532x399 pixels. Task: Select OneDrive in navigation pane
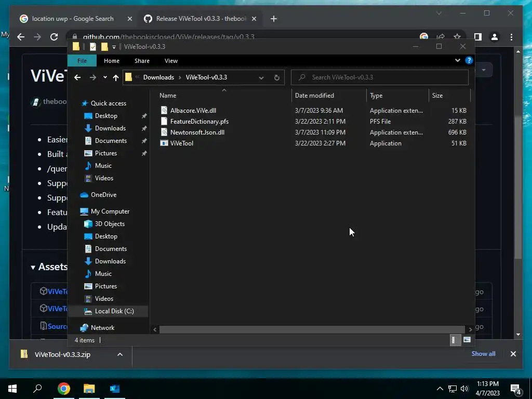103,195
